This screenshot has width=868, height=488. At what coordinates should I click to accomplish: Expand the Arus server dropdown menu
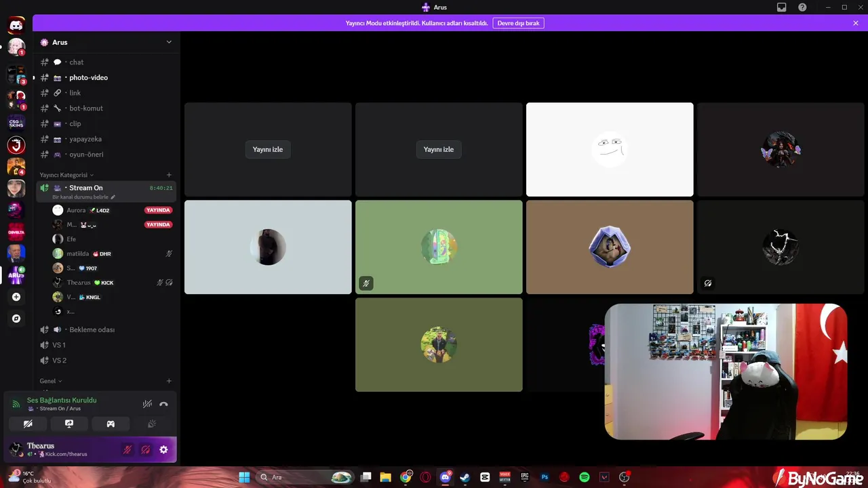point(169,42)
